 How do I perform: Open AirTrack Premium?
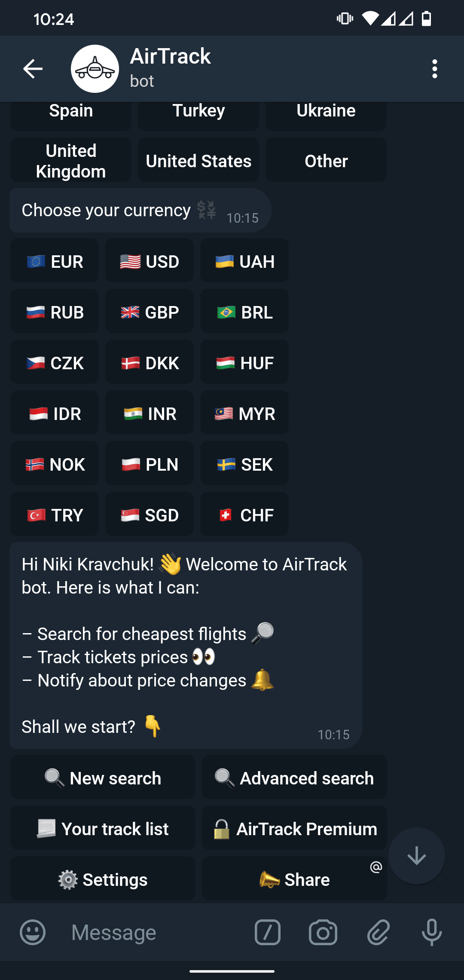point(294,828)
